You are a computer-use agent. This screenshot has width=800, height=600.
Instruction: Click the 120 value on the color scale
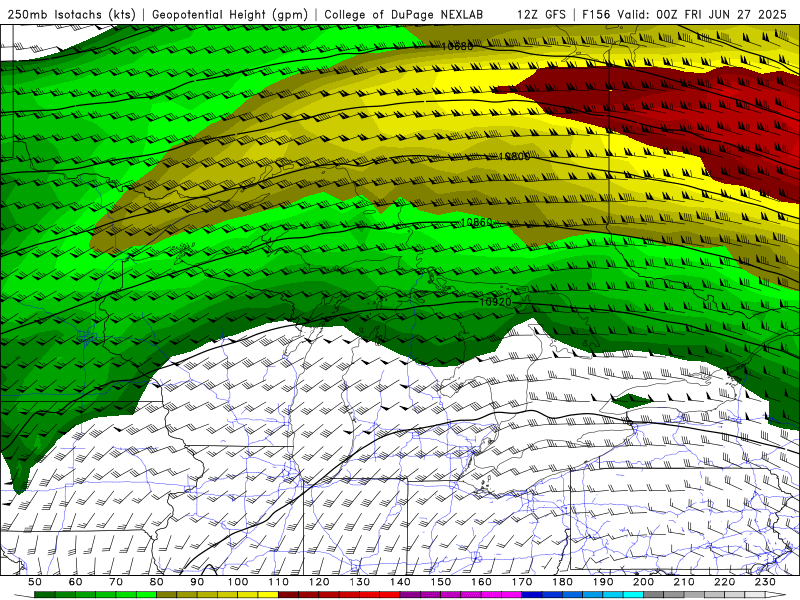[319, 582]
